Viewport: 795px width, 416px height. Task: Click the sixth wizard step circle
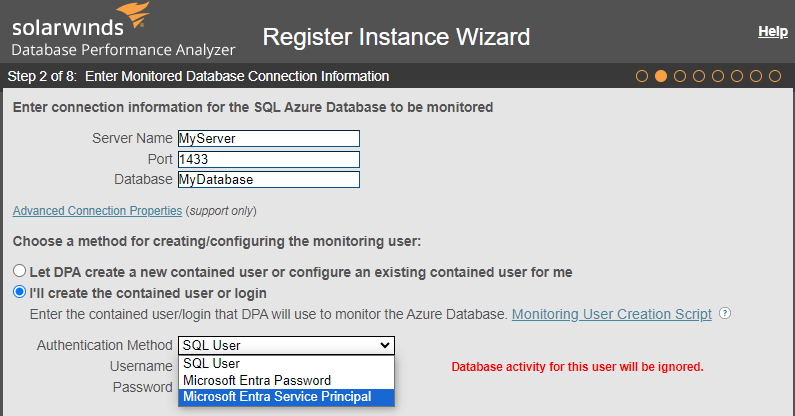tap(737, 76)
